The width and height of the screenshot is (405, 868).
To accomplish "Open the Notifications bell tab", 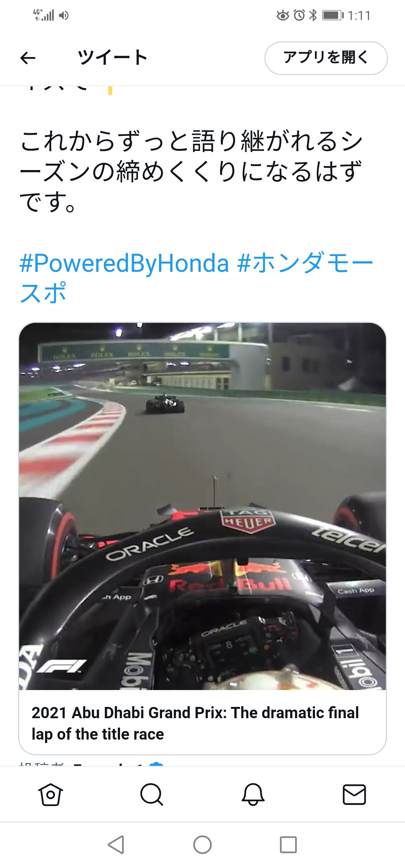I will 253,794.
